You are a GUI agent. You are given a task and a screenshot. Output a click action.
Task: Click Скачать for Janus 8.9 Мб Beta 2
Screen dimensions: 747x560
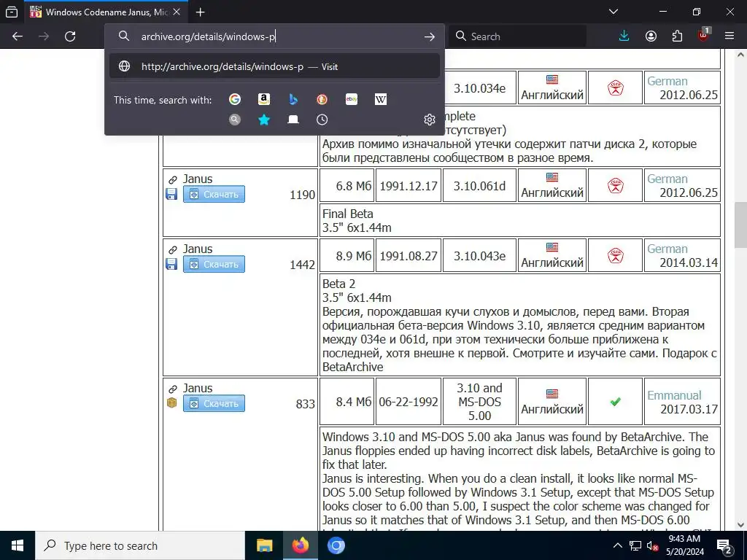pos(214,264)
